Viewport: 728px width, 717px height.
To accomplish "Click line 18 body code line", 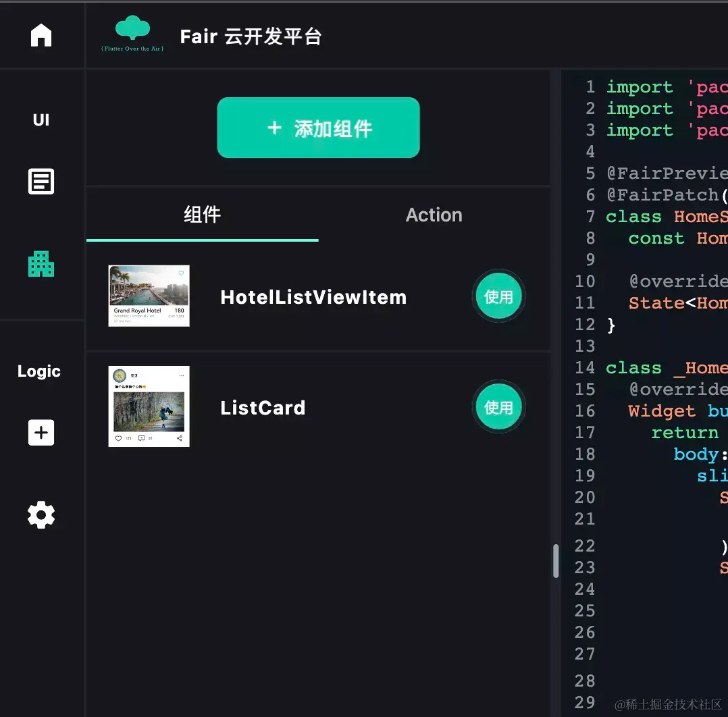I will point(700,454).
